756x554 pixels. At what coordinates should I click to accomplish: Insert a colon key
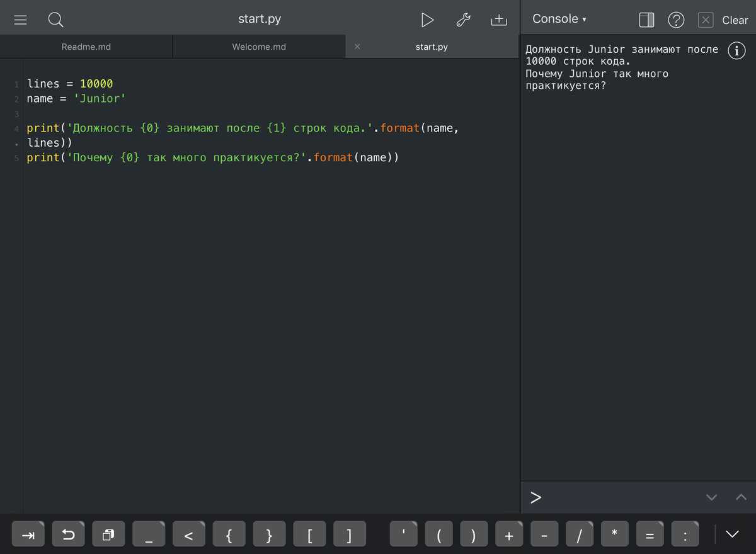pos(686,534)
